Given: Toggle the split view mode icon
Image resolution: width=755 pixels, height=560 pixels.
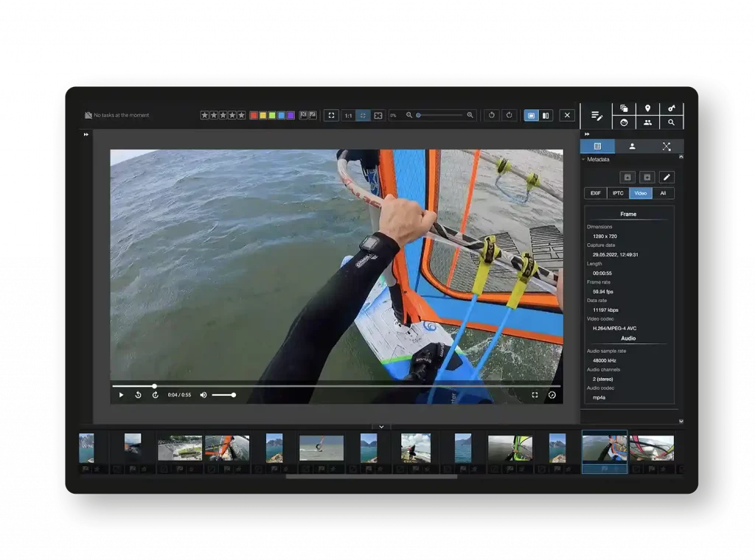Looking at the screenshot, I should point(546,115).
